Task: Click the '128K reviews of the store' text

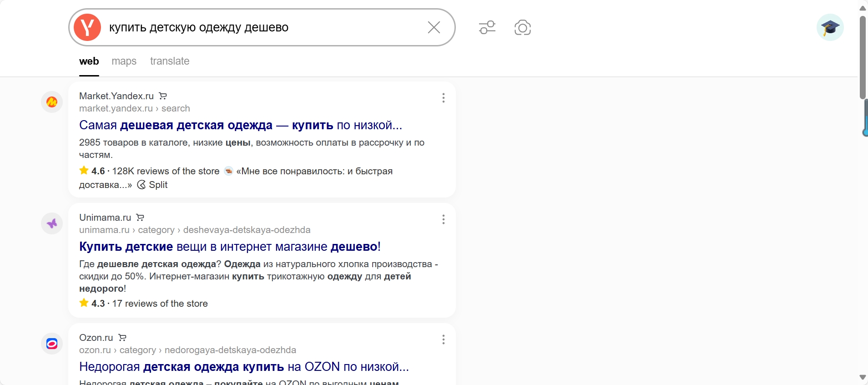Action: tap(166, 171)
